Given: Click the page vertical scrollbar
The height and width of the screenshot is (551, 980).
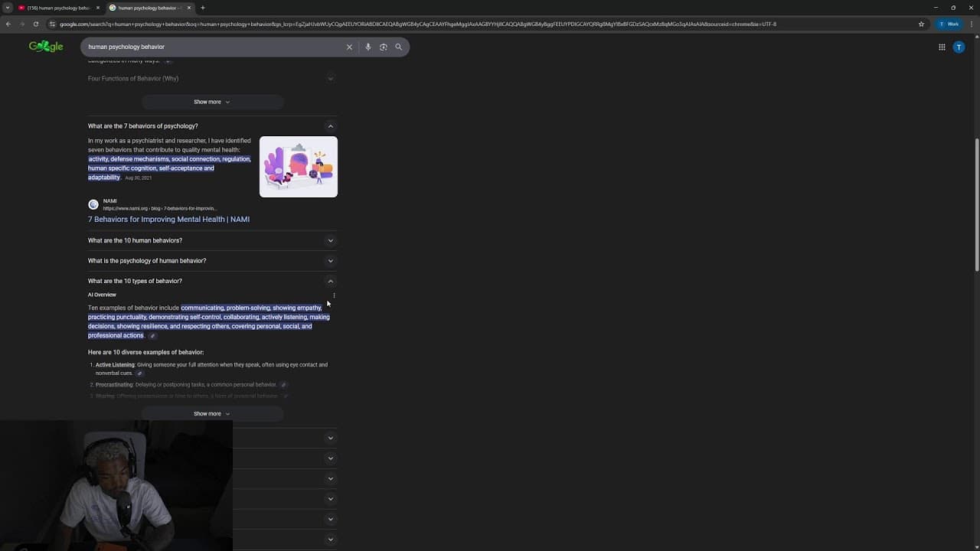Looking at the screenshot, I should pos(977,204).
